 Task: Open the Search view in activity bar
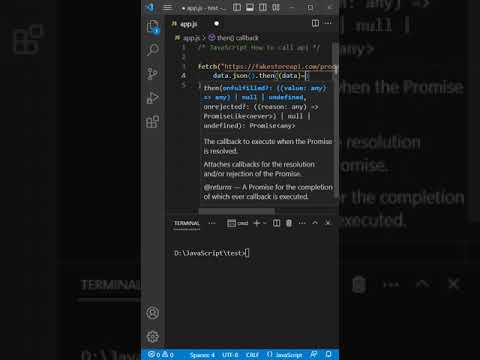click(x=153, y=50)
